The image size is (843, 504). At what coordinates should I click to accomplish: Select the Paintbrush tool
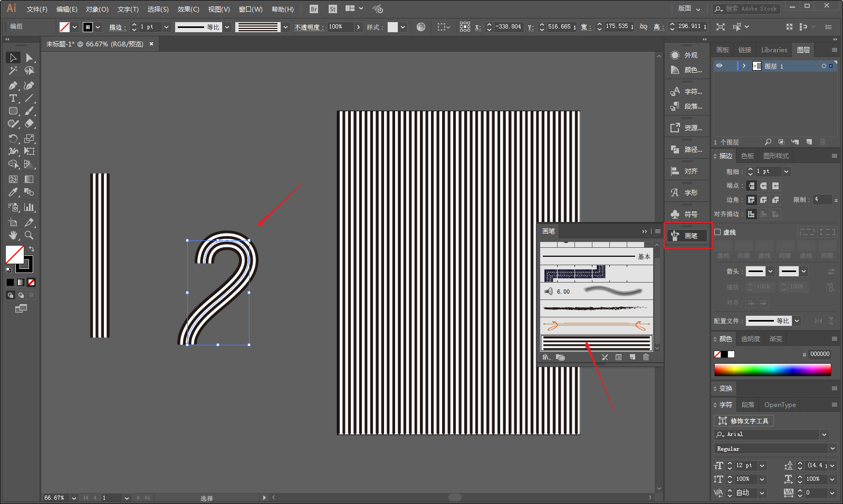click(30, 111)
